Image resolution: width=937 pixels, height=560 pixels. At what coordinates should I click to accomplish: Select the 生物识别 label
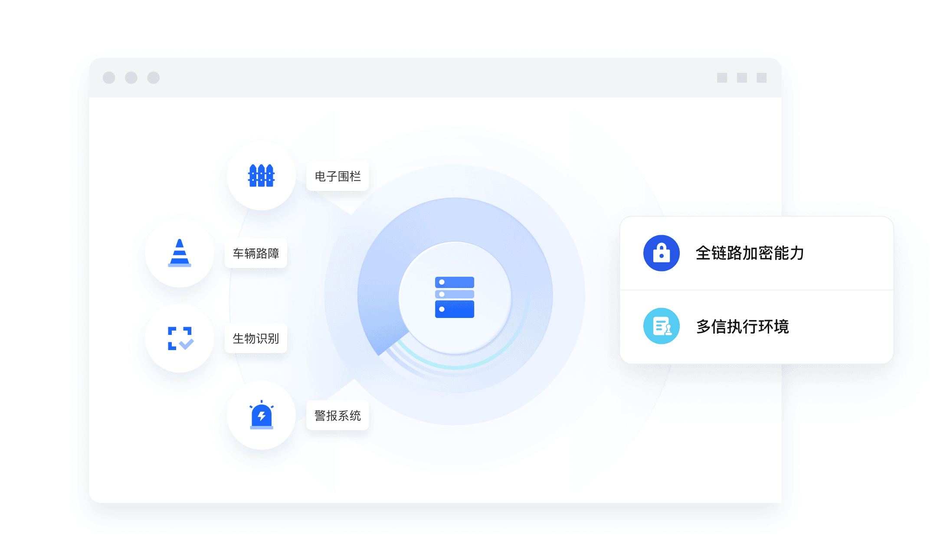point(256,338)
